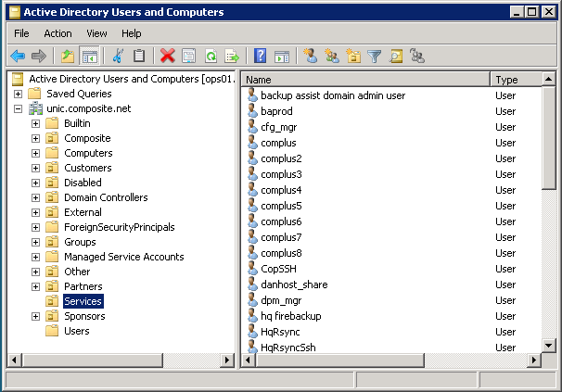The height and width of the screenshot is (392, 562).
Task: Click user icon beside cfg_mgr
Action: (x=252, y=126)
